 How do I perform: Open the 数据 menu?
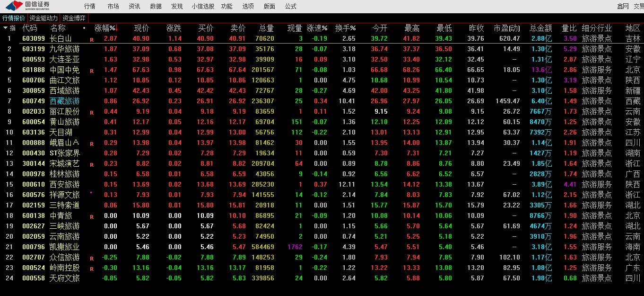(x=156, y=6)
